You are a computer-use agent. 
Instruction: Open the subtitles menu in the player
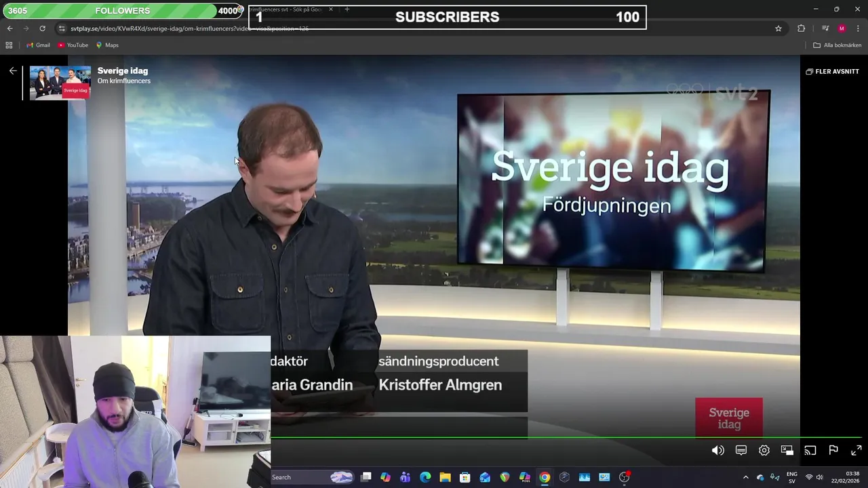(x=741, y=451)
